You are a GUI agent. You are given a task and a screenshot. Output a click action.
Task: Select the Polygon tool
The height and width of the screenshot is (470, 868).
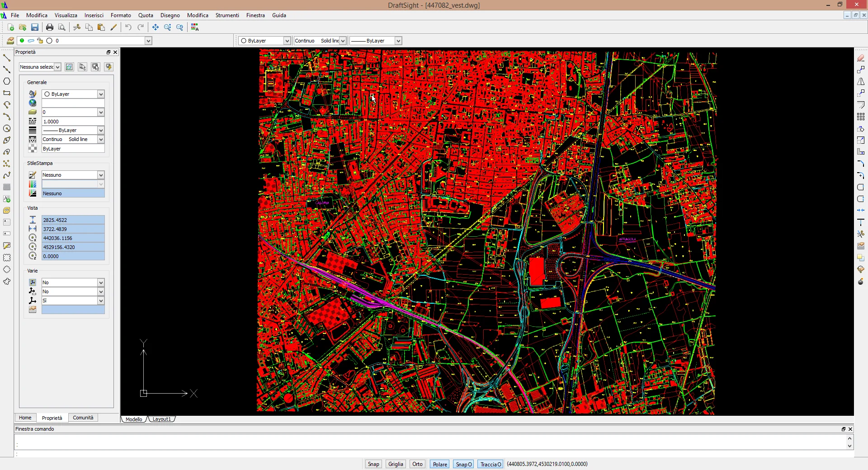pos(7,81)
